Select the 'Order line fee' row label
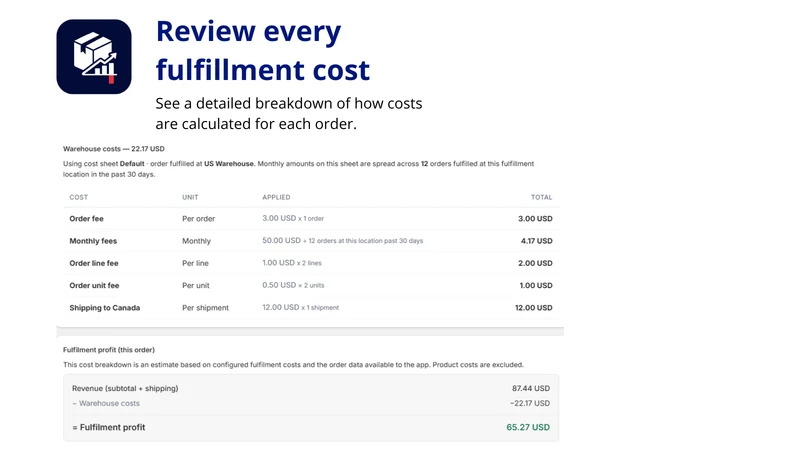This screenshot has width=800, height=450. coord(94,263)
